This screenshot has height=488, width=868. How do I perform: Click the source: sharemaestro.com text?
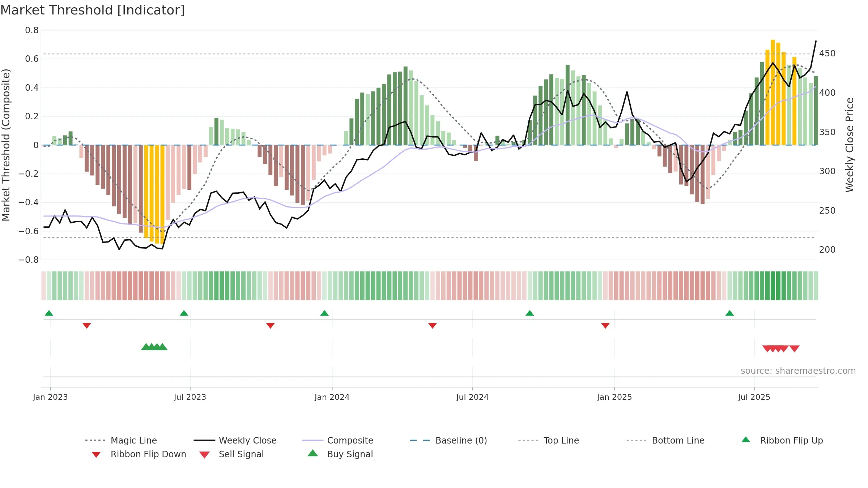[x=798, y=371]
